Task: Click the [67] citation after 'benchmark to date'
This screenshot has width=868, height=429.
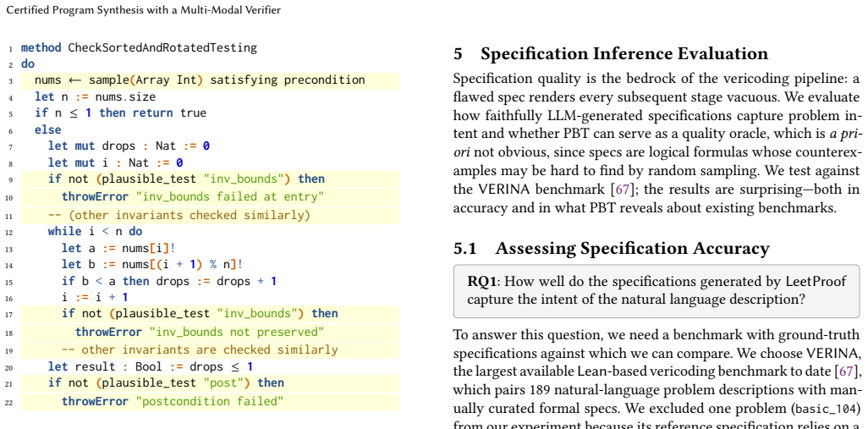Action: [x=846, y=371]
